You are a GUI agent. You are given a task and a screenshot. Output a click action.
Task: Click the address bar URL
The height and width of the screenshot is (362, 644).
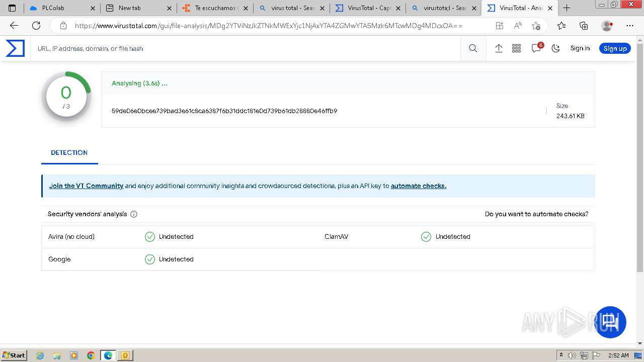click(268, 25)
